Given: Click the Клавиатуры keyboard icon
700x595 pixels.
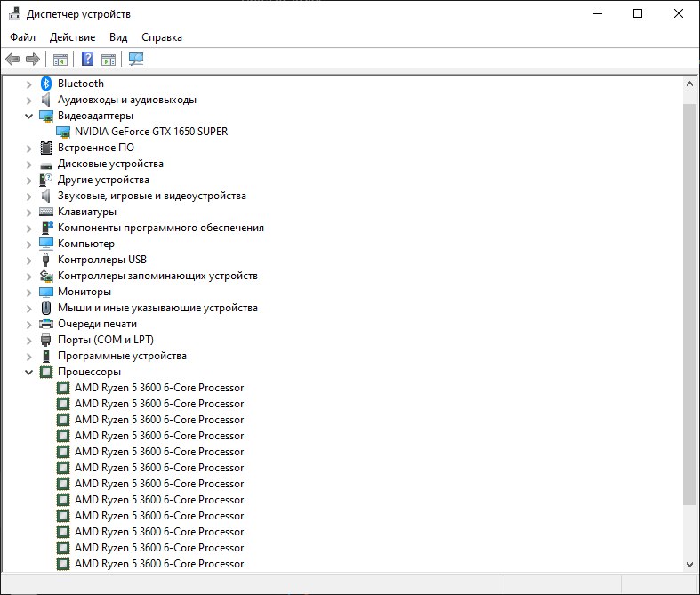Looking at the screenshot, I should [46, 212].
